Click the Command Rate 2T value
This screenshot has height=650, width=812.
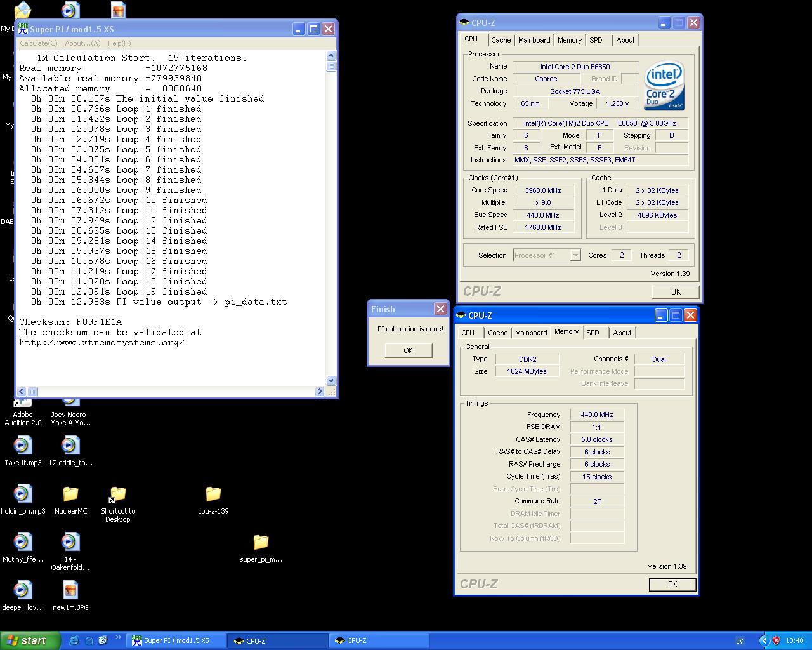pyautogui.click(x=597, y=501)
